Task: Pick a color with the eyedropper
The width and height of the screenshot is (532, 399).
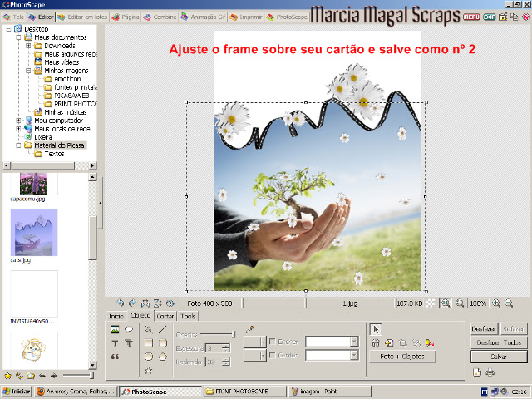Action: click(x=249, y=329)
